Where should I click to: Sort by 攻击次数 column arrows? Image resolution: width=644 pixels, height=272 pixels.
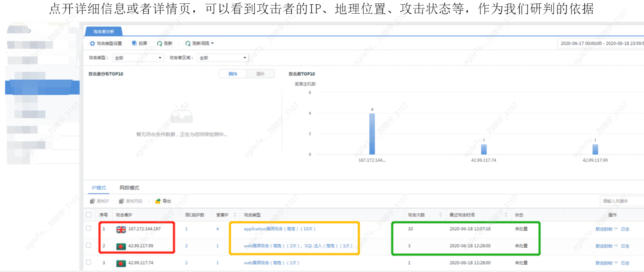(440, 215)
